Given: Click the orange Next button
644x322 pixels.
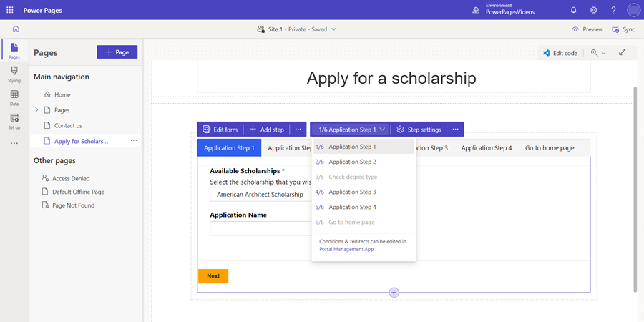Looking at the screenshot, I should pos(213,275).
